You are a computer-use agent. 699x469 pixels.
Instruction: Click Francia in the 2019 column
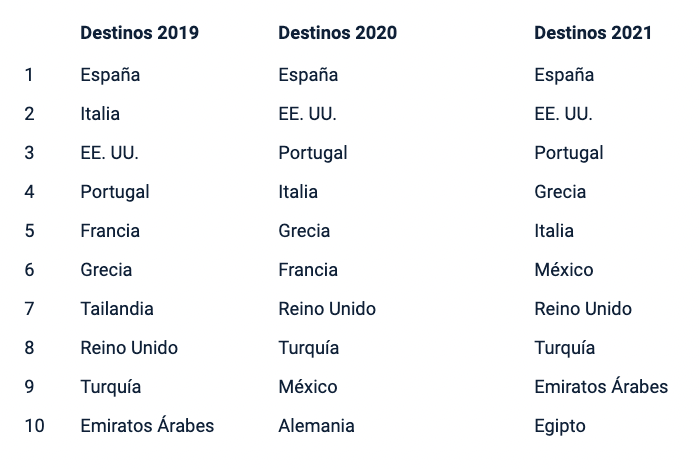(110, 230)
